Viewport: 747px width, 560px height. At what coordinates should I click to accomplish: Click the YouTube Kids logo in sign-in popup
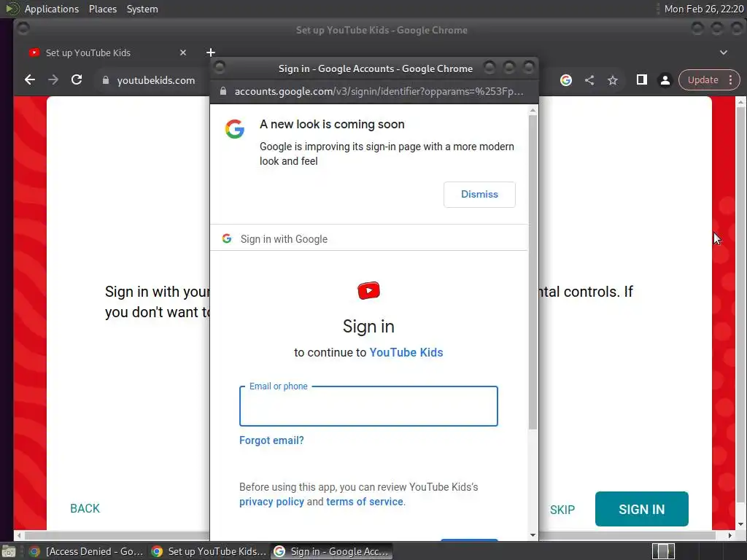pos(368,290)
